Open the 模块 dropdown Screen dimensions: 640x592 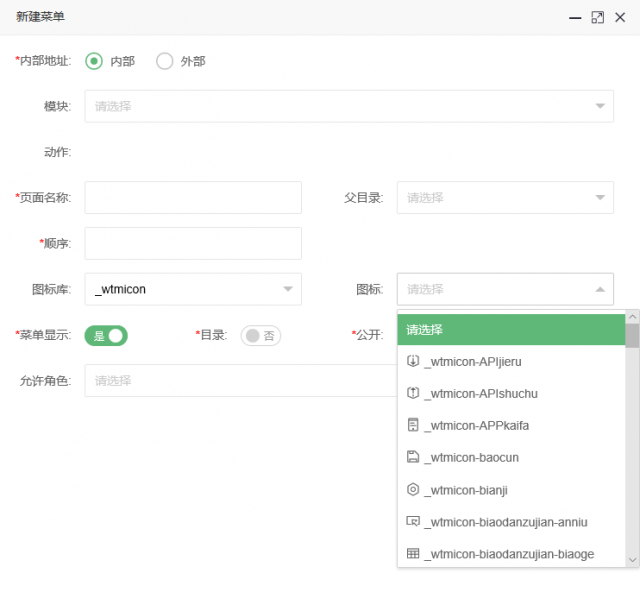tap(349, 106)
